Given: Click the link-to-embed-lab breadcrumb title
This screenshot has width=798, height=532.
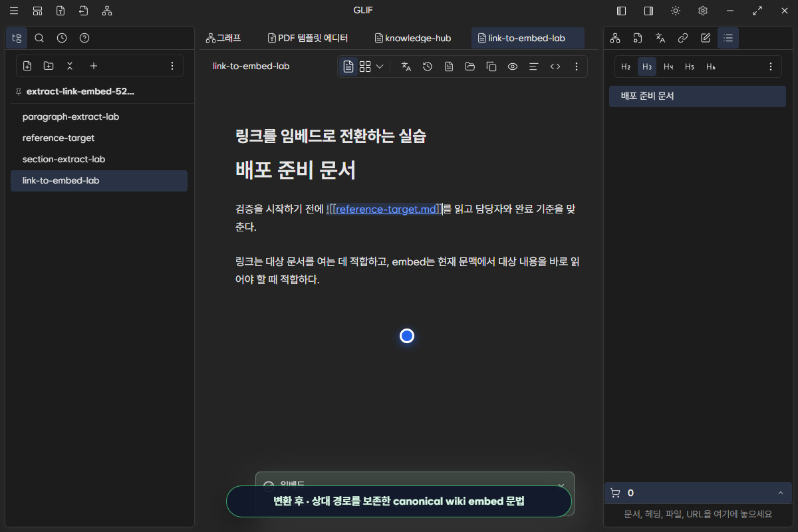Looking at the screenshot, I should tap(251, 66).
